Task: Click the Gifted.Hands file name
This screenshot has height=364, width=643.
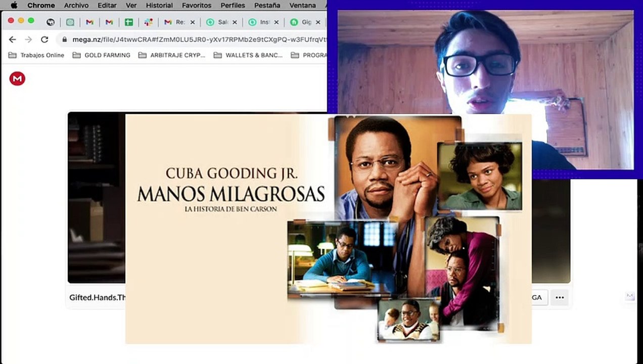Action: (98, 297)
